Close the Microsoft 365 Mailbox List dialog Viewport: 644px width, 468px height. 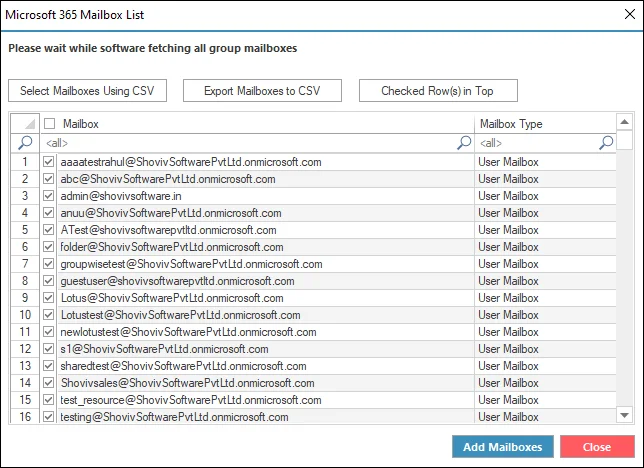click(630, 14)
